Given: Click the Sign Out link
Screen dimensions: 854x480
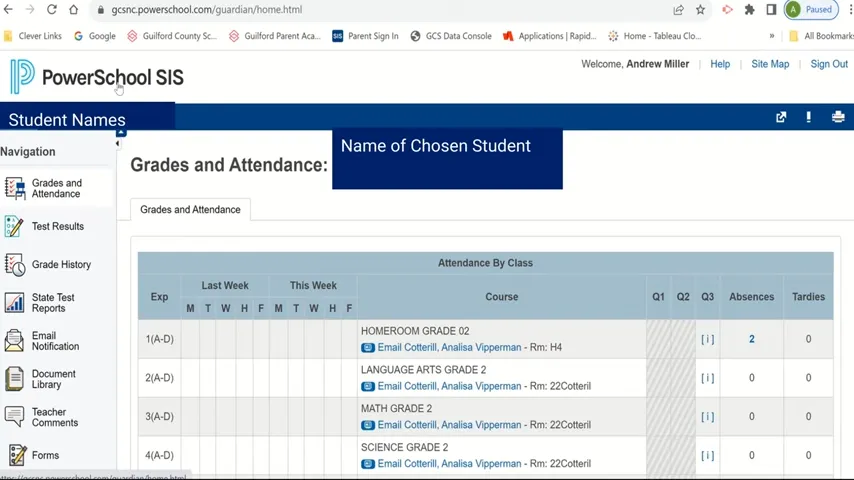Looking at the screenshot, I should pos(829,64).
